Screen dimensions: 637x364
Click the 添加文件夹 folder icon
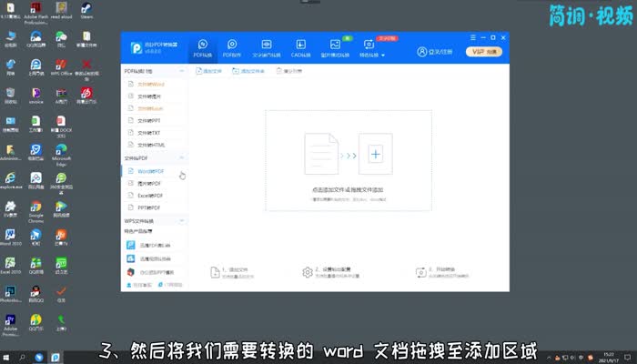[238, 70]
